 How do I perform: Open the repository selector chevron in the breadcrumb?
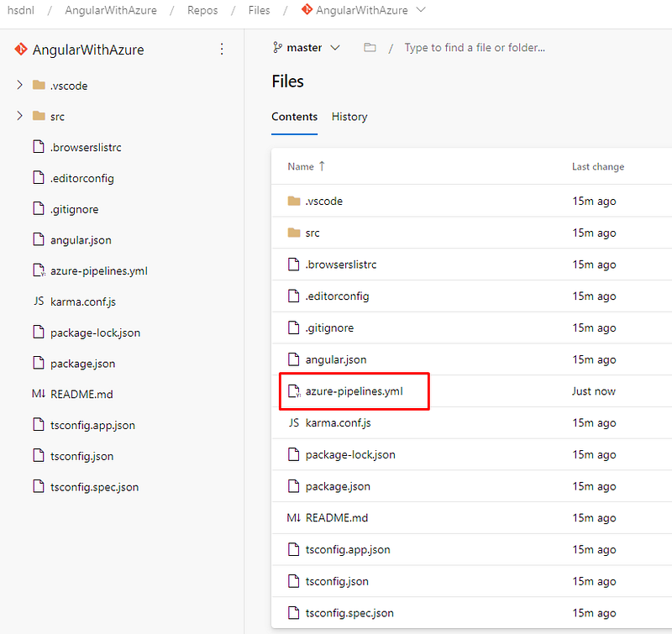click(421, 10)
